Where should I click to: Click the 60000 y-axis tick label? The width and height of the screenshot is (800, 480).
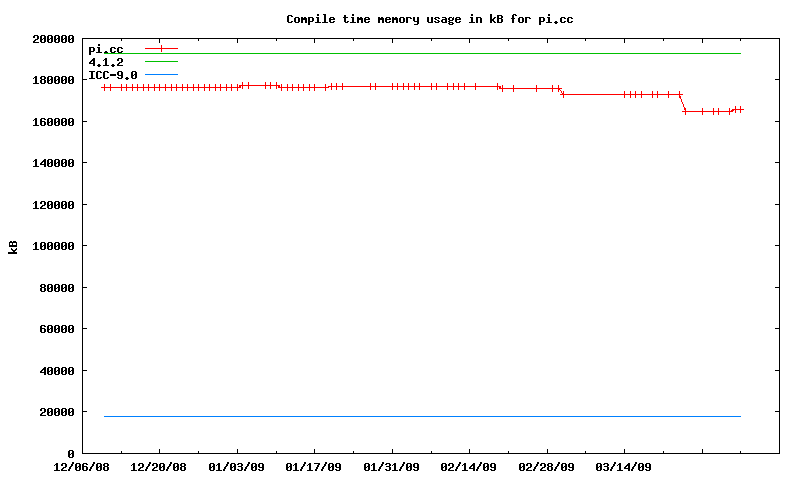tap(57, 329)
